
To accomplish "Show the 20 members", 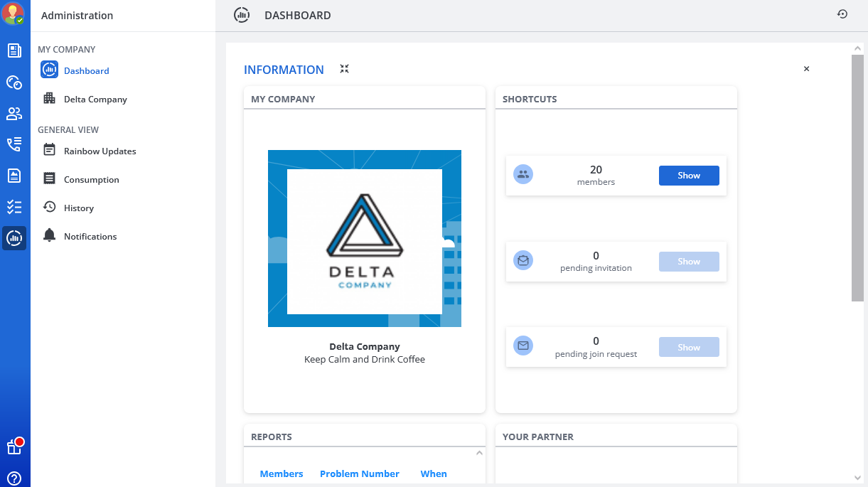I will pos(688,176).
